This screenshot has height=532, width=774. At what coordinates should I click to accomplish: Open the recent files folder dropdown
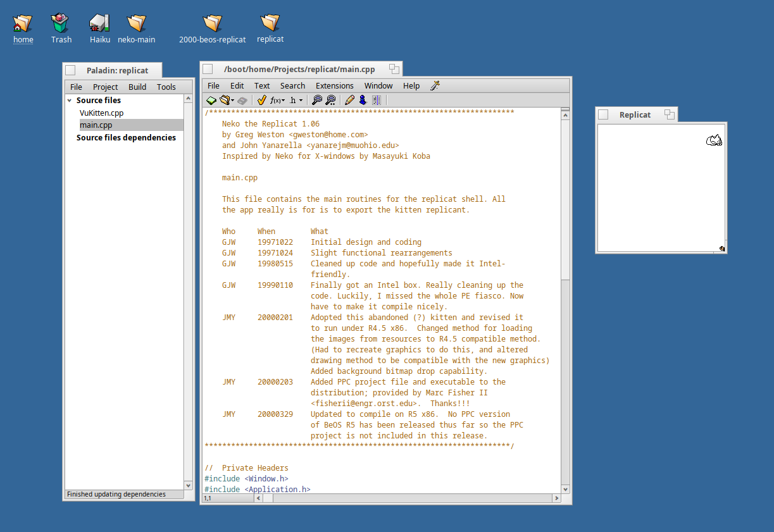coord(226,100)
